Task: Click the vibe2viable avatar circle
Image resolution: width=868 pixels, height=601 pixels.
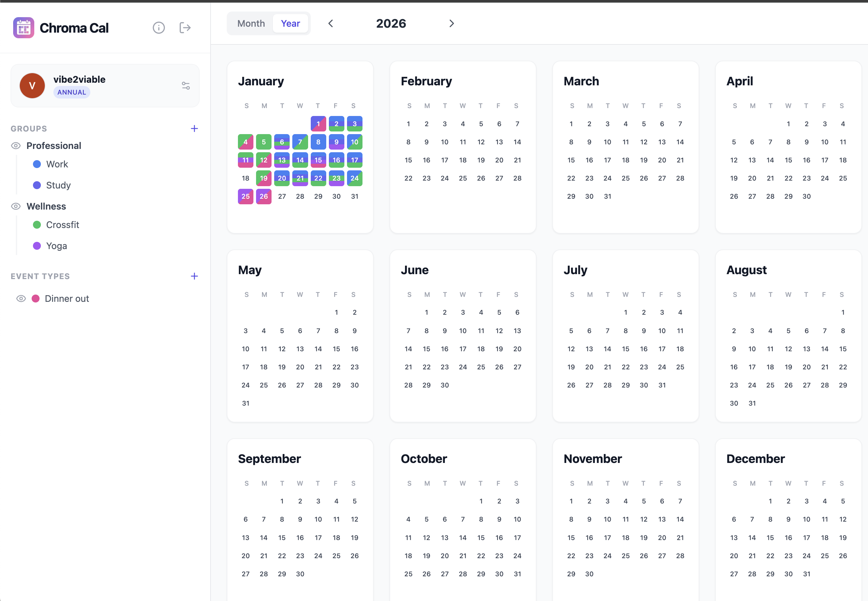Action: pos(32,85)
